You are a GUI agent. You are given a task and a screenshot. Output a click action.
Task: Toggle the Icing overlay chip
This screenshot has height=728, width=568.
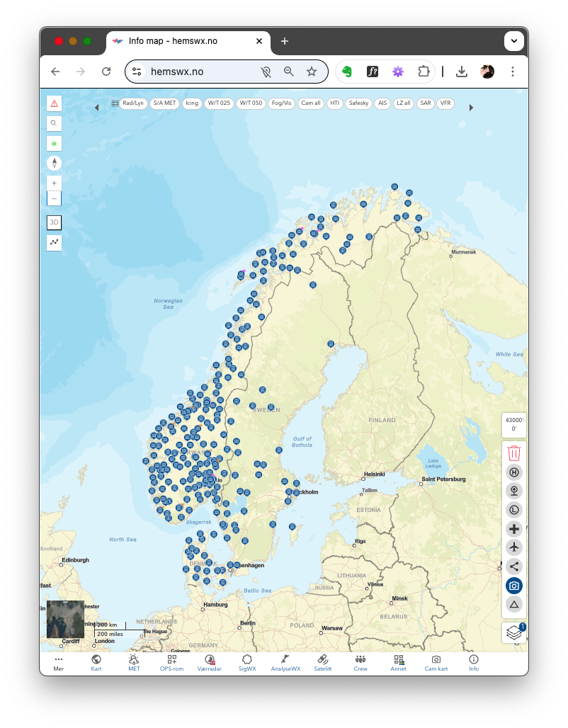click(191, 103)
